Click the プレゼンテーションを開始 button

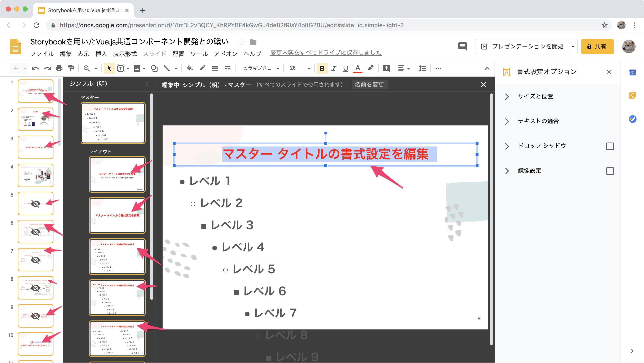click(x=522, y=46)
